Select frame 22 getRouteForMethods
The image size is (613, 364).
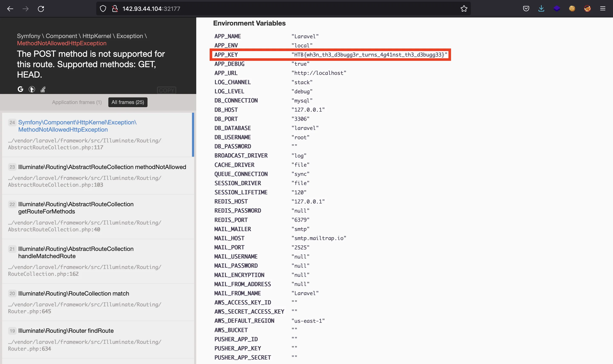(x=98, y=217)
